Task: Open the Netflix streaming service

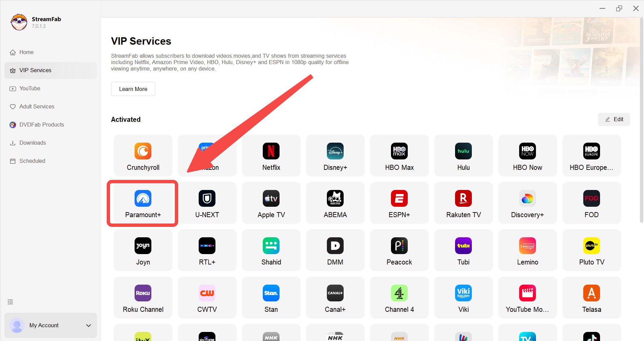Action: pos(271,155)
